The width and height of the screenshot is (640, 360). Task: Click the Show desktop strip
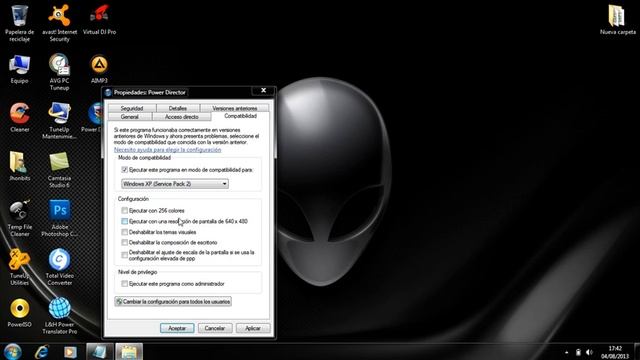coord(637,351)
